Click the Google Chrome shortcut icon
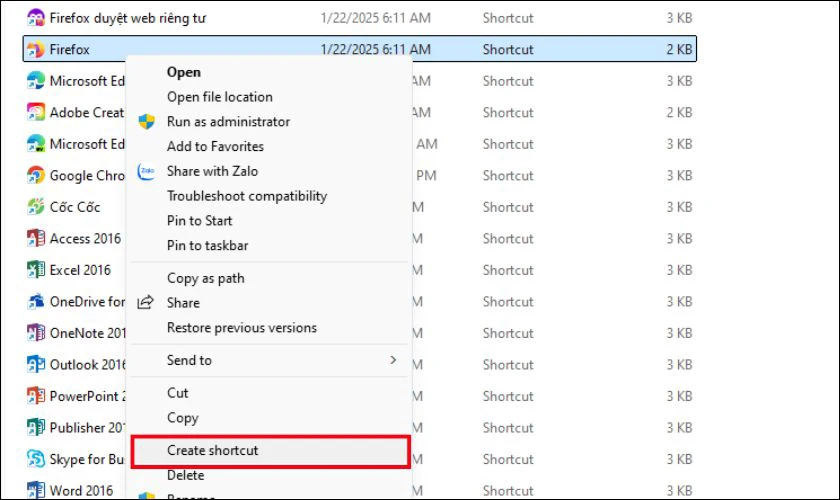Screen dimensions: 840x500 pyautogui.click(x=36, y=175)
